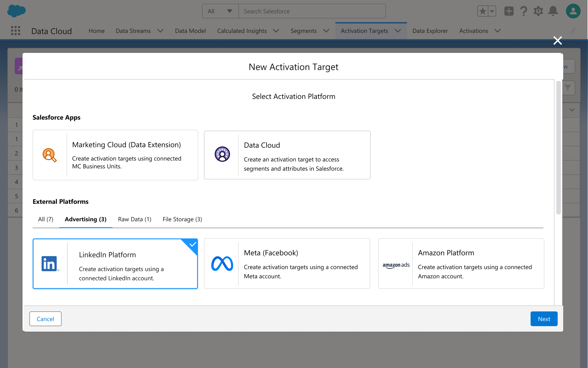Switch to the Raw Data (1) tab

(135, 219)
